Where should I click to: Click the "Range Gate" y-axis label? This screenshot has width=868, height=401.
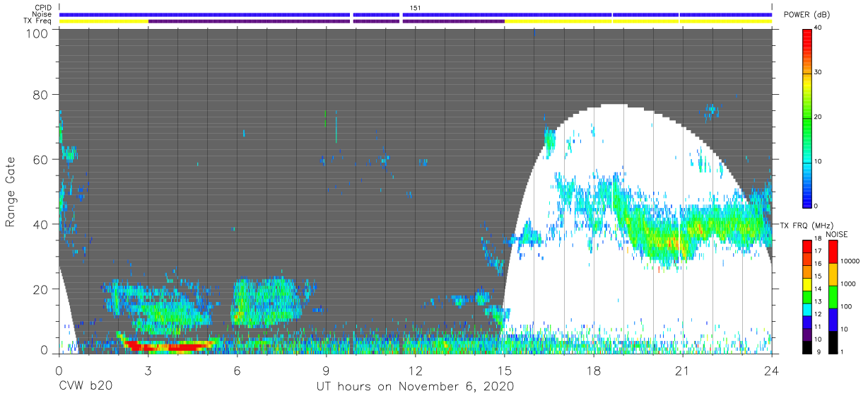tap(11, 192)
